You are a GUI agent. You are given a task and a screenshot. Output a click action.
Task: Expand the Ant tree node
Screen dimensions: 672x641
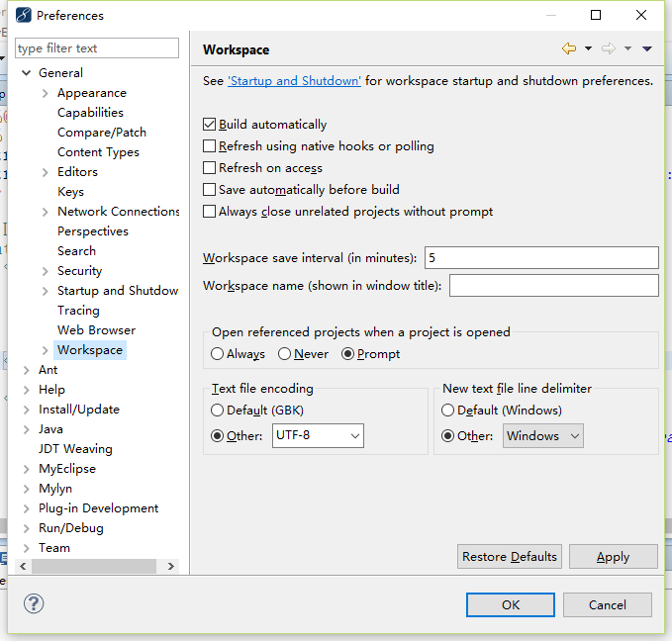[x=27, y=370]
